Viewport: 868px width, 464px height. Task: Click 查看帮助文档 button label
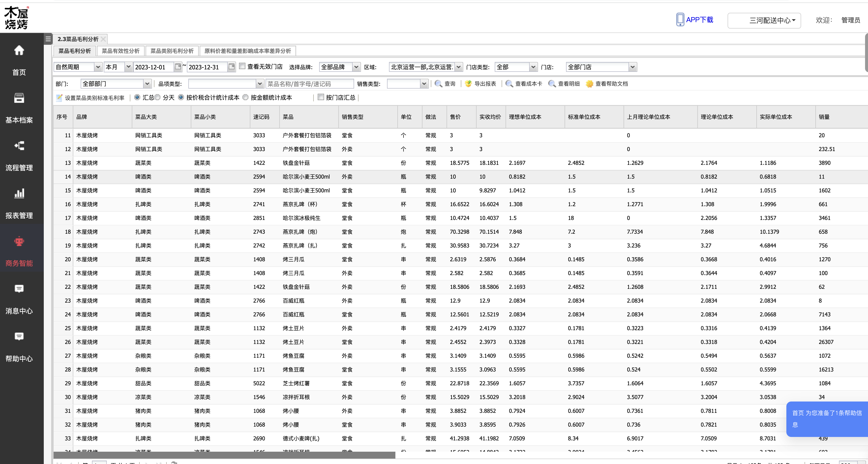click(x=612, y=84)
